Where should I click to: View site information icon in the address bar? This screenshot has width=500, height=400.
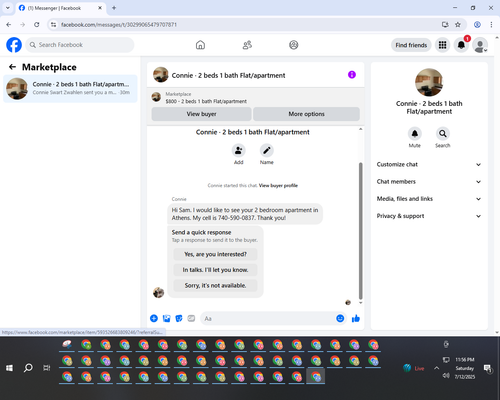tap(54, 25)
